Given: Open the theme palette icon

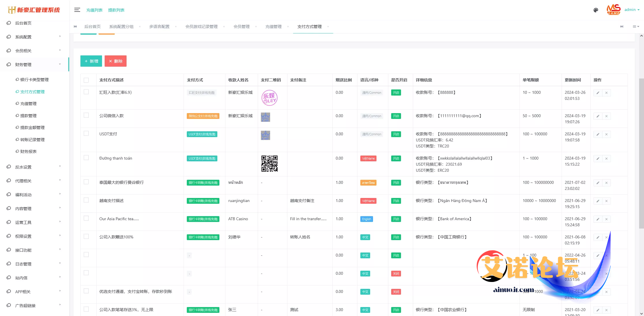Looking at the screenshot, I should [x=596, y=10].
